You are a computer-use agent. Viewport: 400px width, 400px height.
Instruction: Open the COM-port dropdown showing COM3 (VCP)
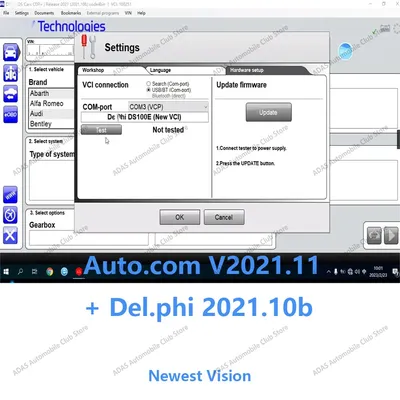168,107
